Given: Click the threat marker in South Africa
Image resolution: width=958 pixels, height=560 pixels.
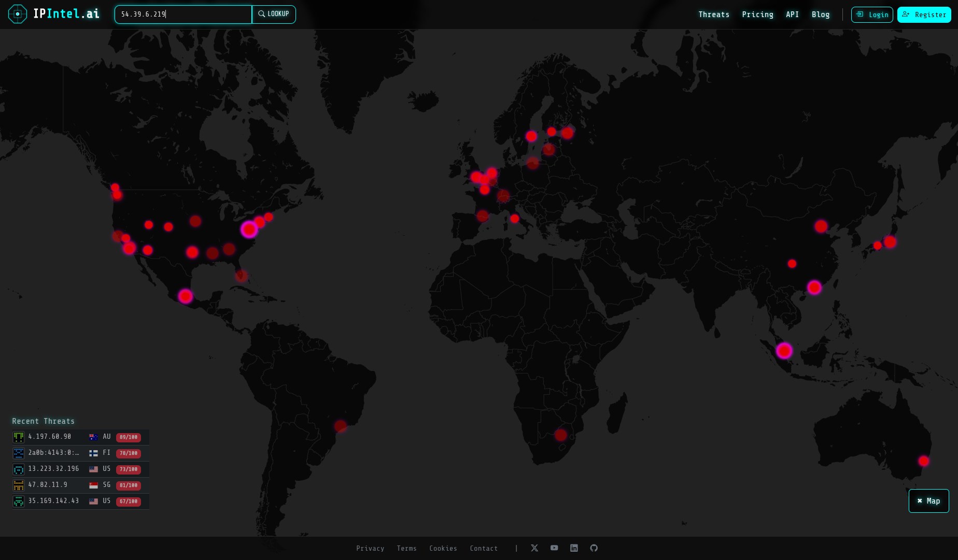Looking at the screenshot, I should (560, 435).
